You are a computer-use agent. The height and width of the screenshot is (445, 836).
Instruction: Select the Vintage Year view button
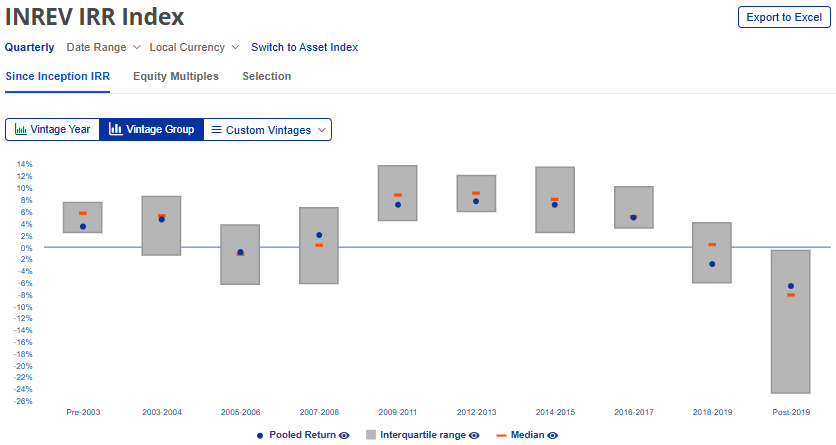pyautogui.click(x=52, y=130)
